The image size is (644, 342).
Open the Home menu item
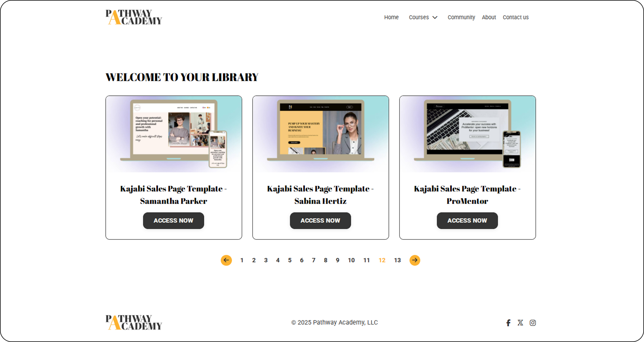coord(391,17)
